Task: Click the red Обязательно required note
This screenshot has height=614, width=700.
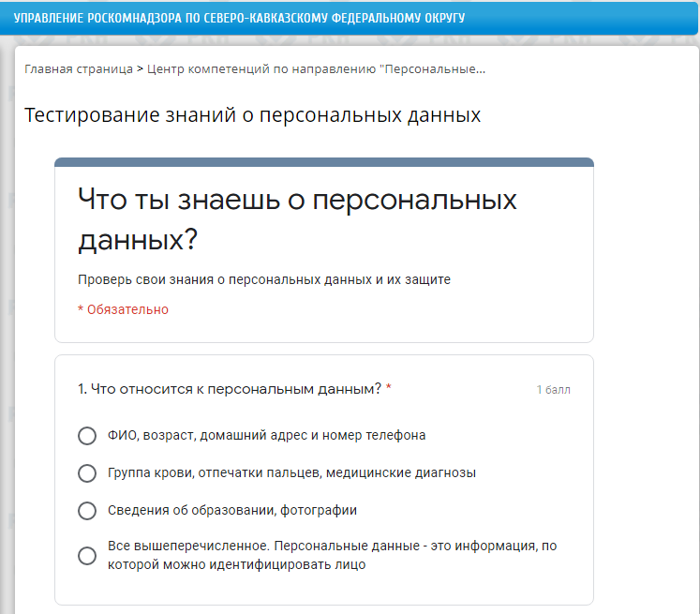Action: (123, 309)
